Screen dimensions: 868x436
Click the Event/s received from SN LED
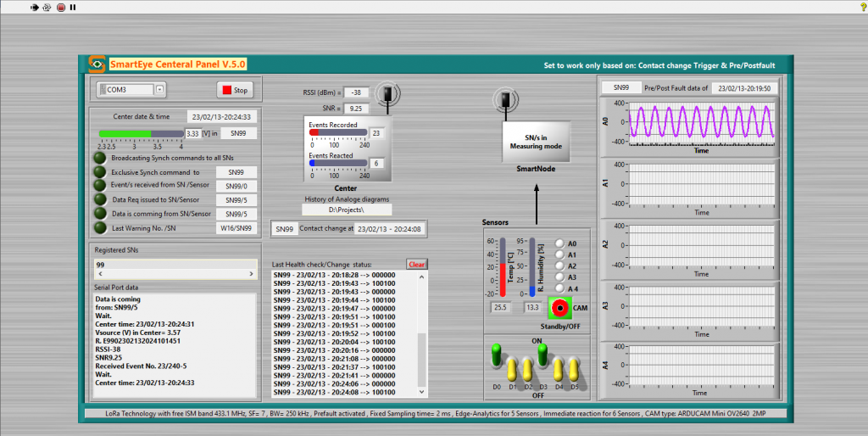100,186
